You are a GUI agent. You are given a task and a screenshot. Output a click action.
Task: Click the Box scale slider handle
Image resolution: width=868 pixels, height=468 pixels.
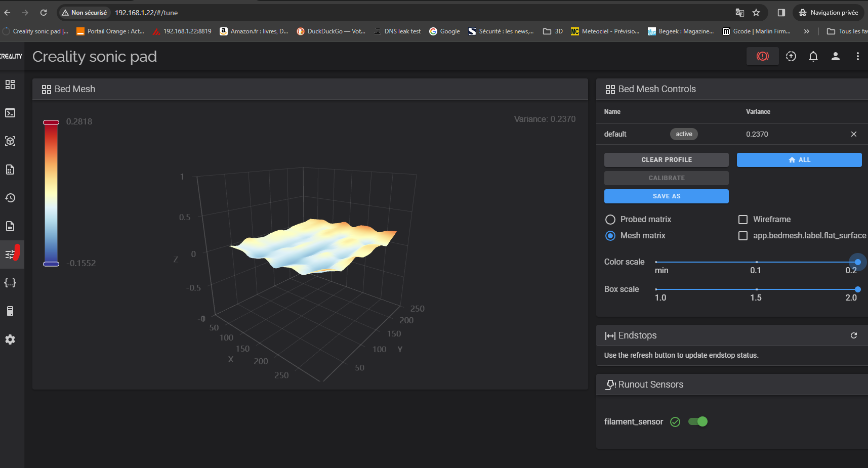click(x=857, y=289)
